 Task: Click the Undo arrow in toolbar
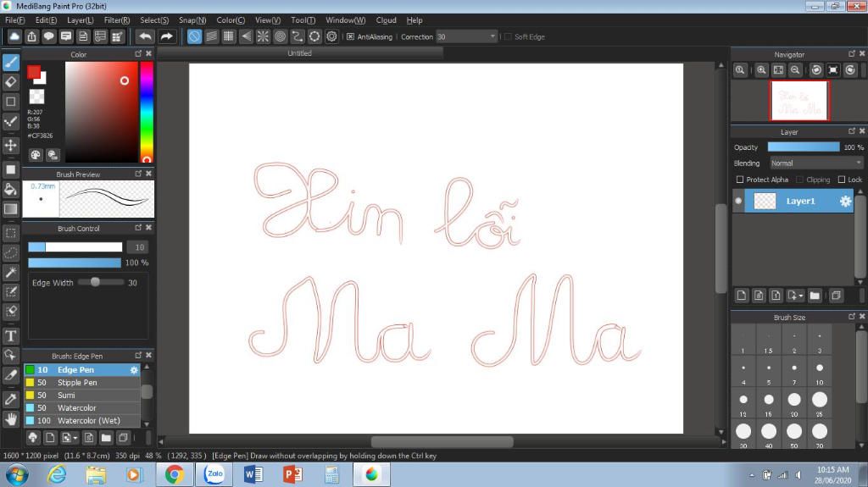146,36
